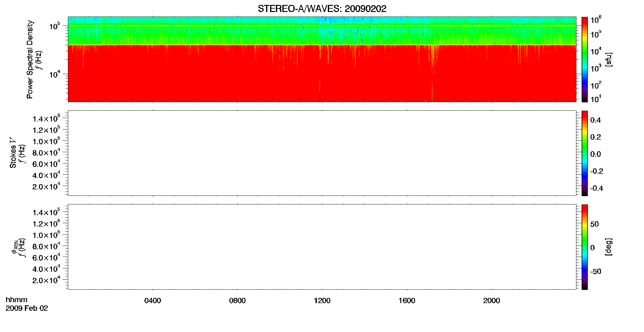
Task: Click the 10^6 label on sfu colorbar
Action: 596,20
